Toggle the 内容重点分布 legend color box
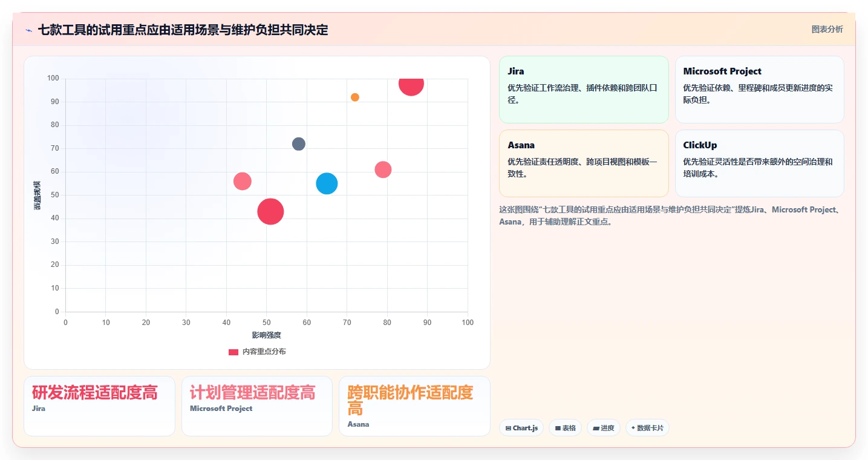The width and height of the screenshot is (868, 460). 233,352
